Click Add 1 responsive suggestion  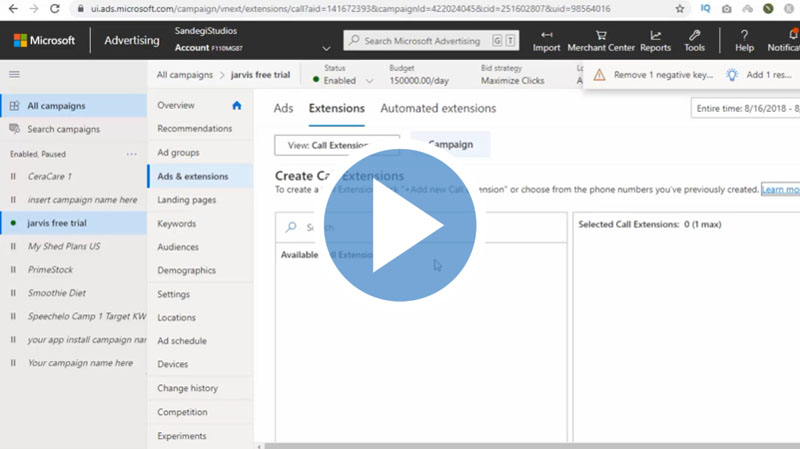click(x=769, y=75)
